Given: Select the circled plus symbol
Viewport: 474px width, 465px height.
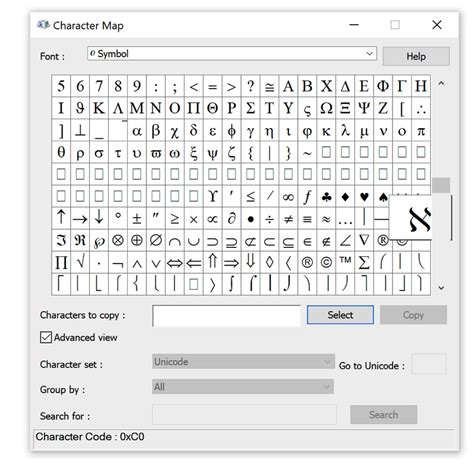Looking at the screenshot, I should [x=137, y=240].
